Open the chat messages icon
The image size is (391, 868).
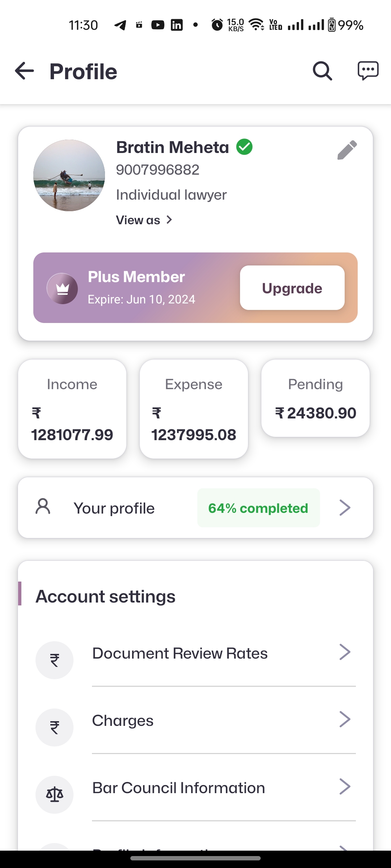point(368,71)
